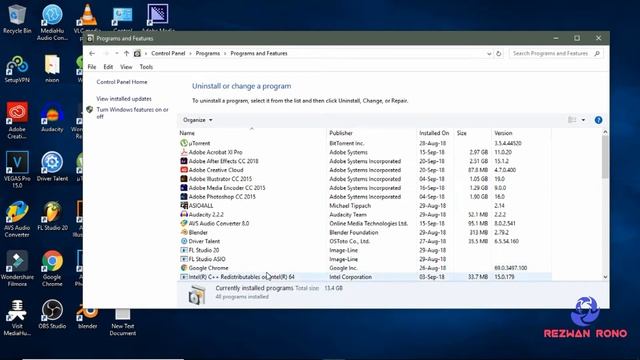Image resolution: width=640 pixels, height=360 pixels.
Task: Launch Adobe Creative Cloud desktop shortcut
Action: 17,120
